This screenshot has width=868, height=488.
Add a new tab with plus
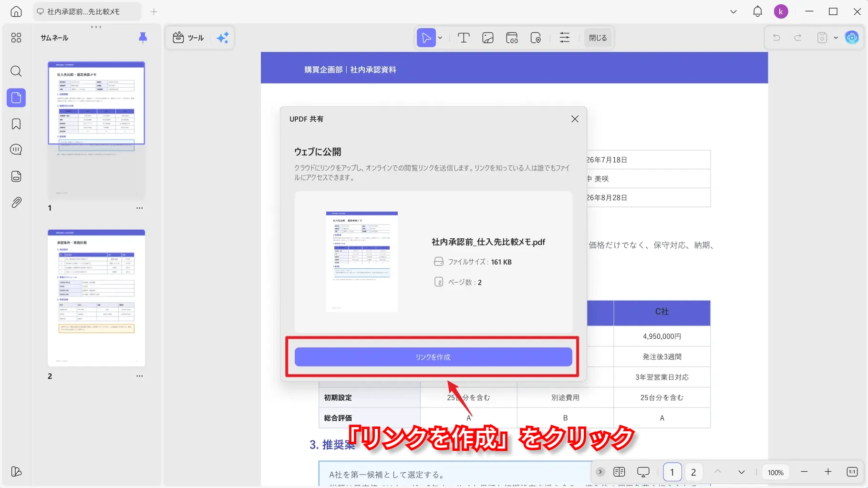[154, 11]
